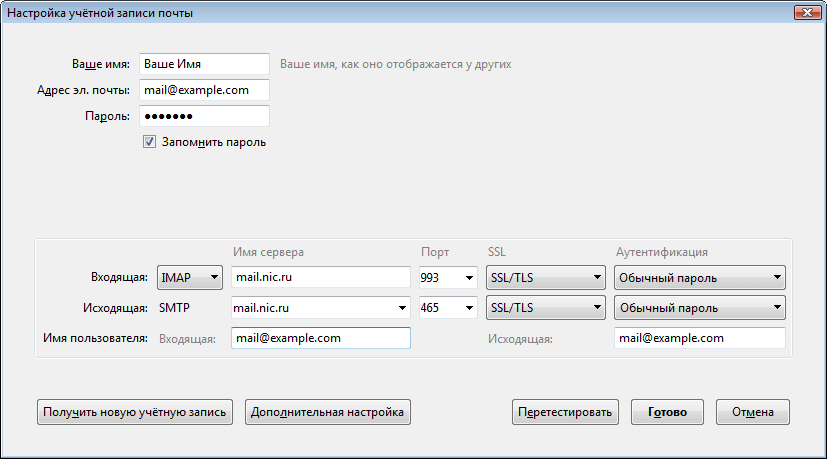Image resolution: width=827 pixels, height=459 pixels.
Task: Open outgoing authentication 'Обычный пароль' dropdown
Action: tap(699, 308)
